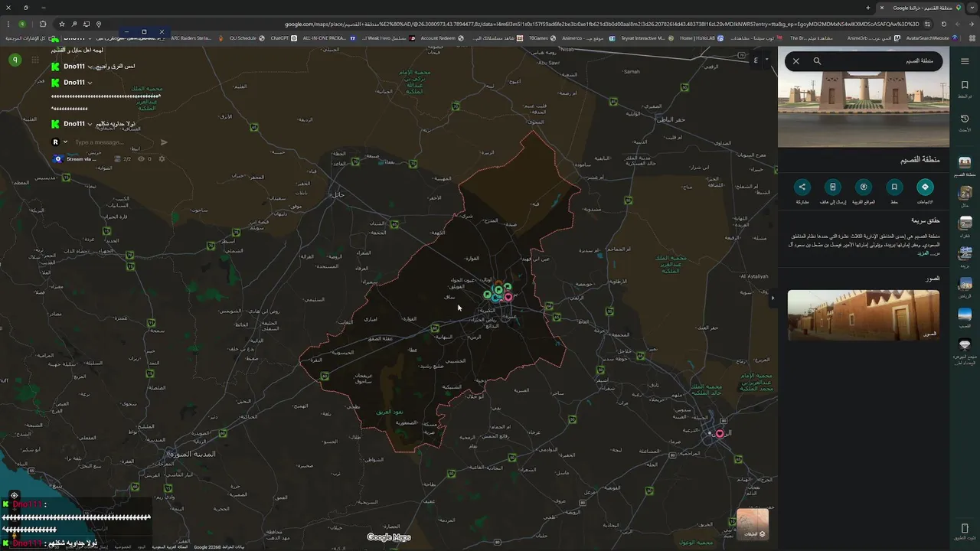The height and width of the screenshot is (551, 980).
Task: Click the Stream via channel entry
Action: click(x=77, y=159)
